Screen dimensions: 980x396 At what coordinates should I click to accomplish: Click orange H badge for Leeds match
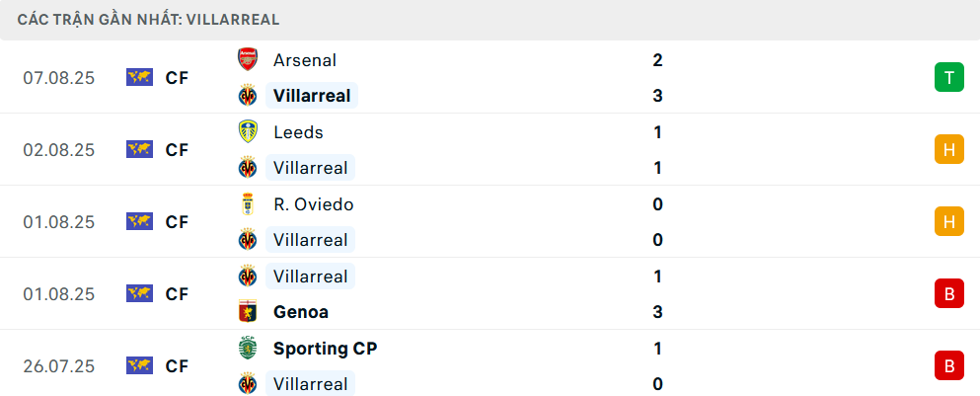coord(948,149)
